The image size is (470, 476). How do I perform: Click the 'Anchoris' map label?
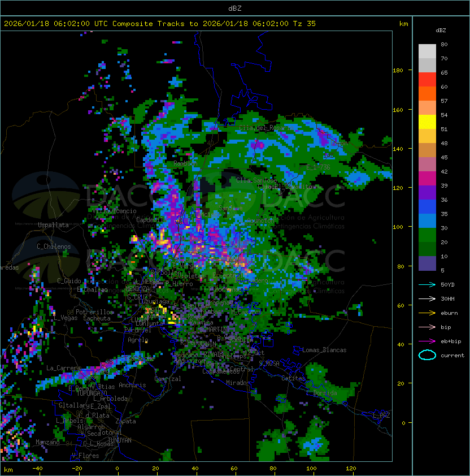[132, 385]
